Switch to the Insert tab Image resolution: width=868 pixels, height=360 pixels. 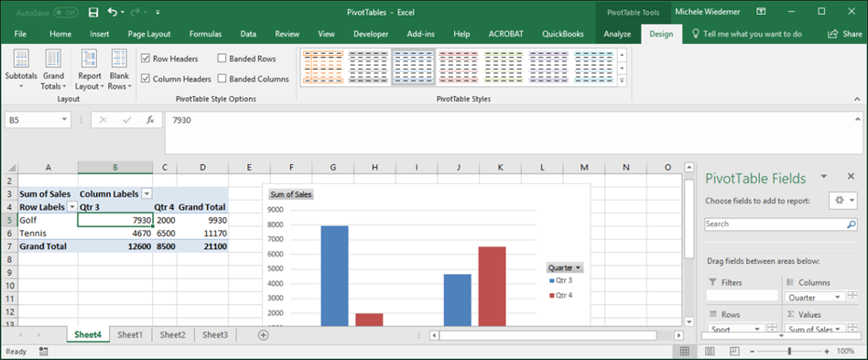100,34
